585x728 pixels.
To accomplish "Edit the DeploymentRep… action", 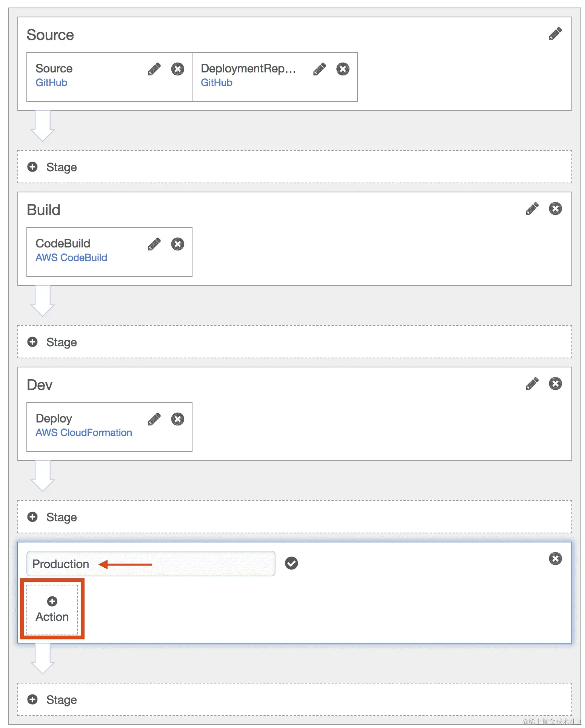I will (320, 69).
